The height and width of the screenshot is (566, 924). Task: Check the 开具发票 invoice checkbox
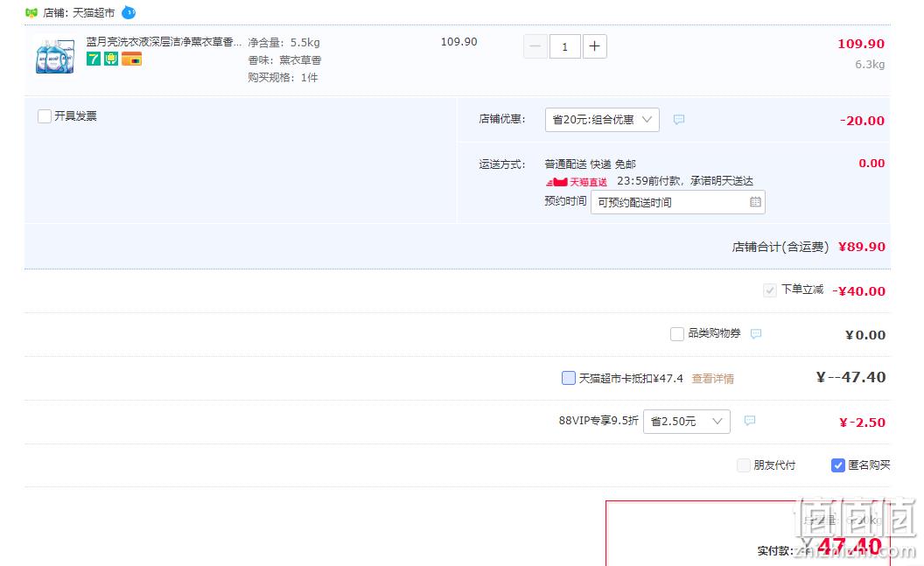(45, 116)
